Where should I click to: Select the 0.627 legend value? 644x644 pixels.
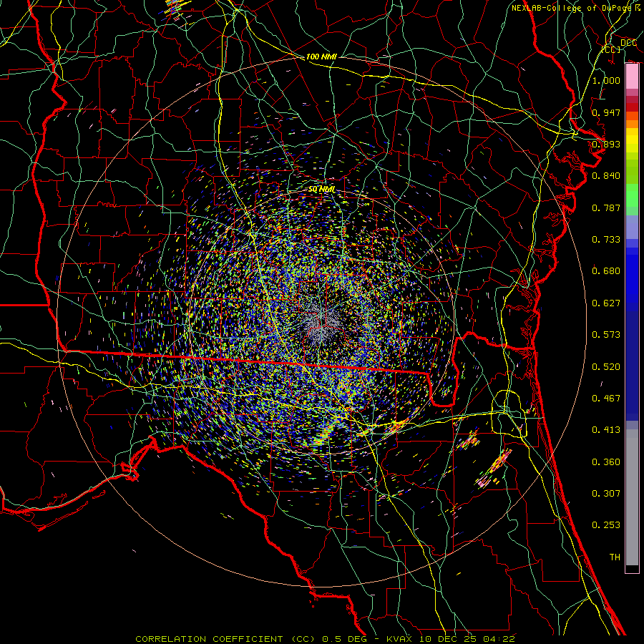coord(606,303)
